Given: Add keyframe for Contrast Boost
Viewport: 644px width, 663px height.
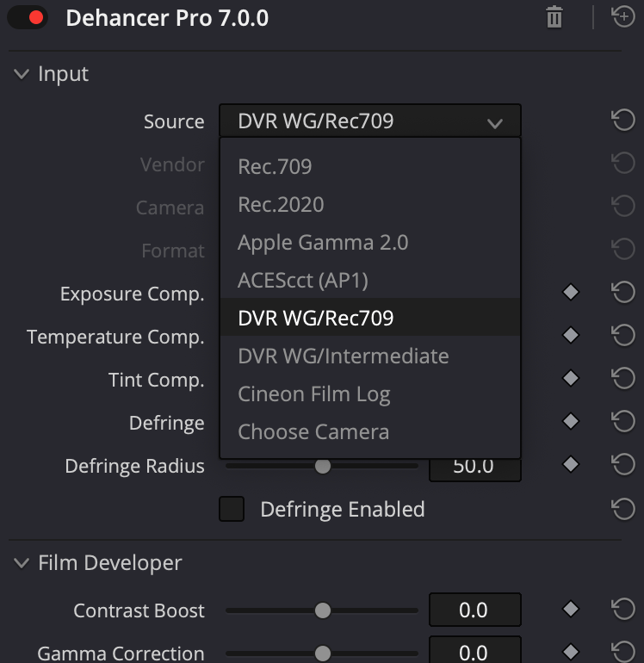Looking at the screenshot, I should [x=571, y=610].
